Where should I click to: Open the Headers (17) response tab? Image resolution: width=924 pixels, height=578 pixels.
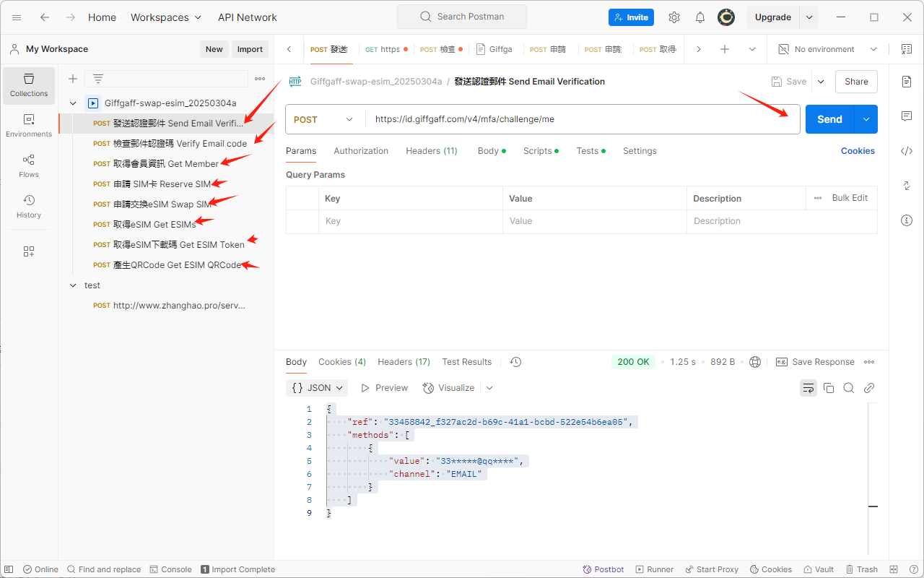click(x=404, y=362)
